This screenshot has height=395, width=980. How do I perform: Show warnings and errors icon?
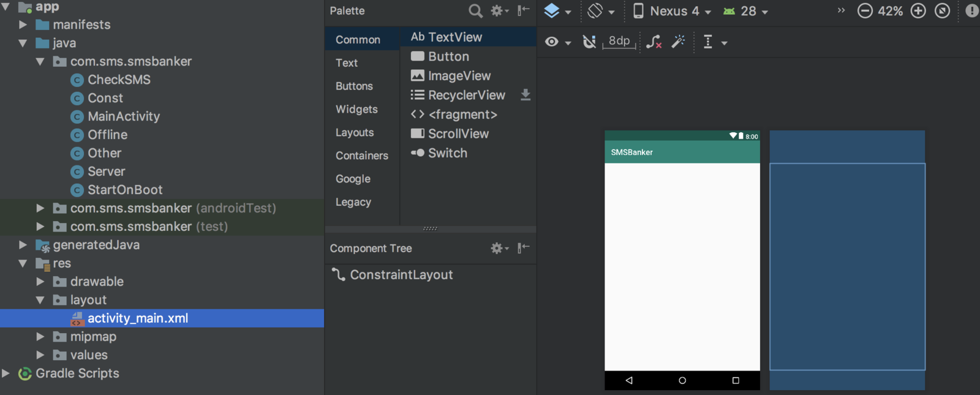[972, 11]
